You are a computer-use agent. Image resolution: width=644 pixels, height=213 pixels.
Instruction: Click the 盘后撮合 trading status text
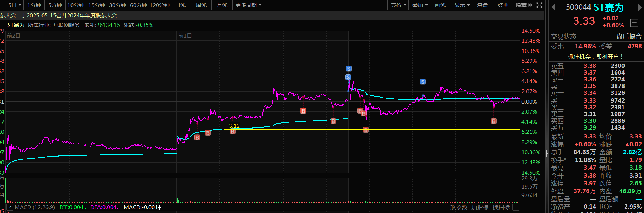click(x=629, y=37)
